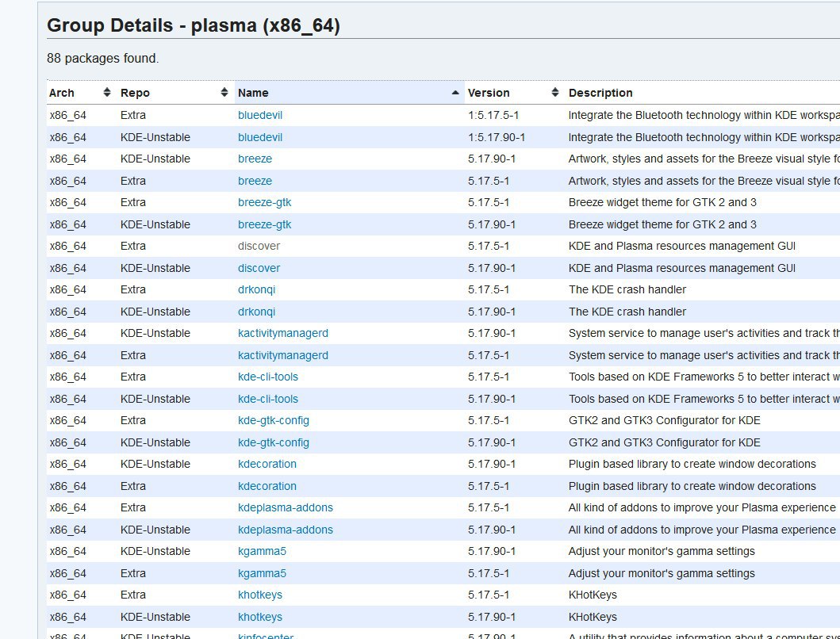Open drkonqi package from KDE-Unstable repo
840x639 pixels.
(257, 312)
